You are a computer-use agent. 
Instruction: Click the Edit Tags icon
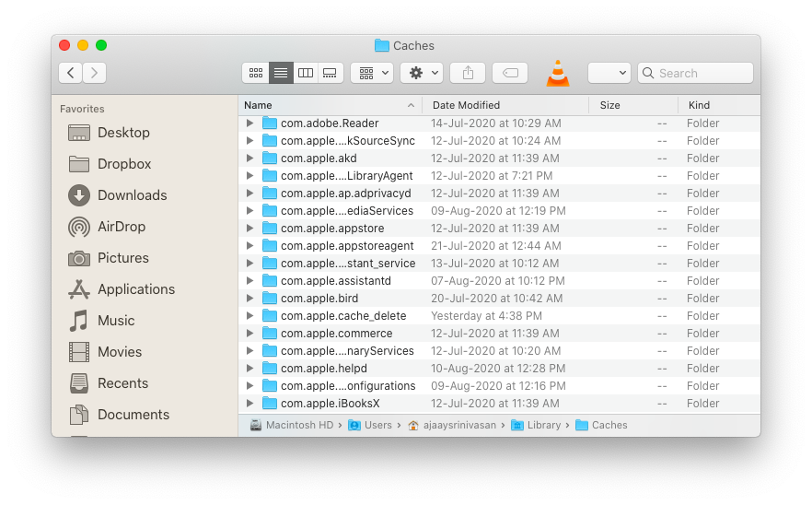(x=510, y=73)
